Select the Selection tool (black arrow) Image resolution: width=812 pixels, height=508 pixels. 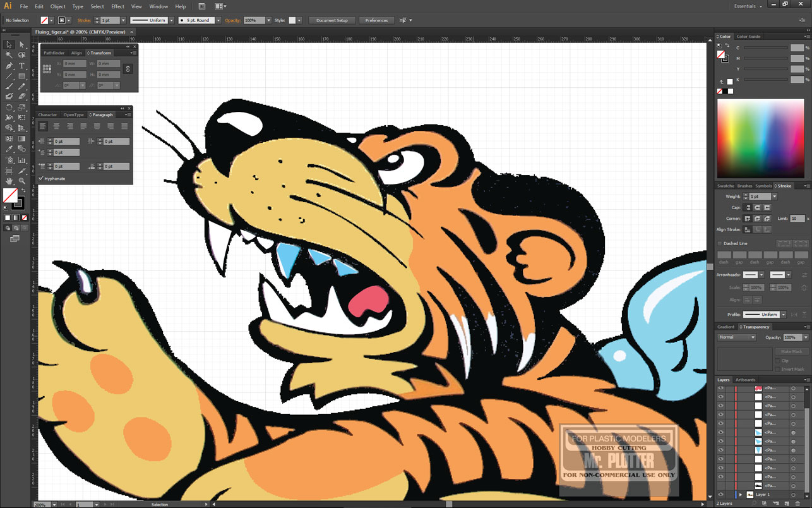(9, 44)
